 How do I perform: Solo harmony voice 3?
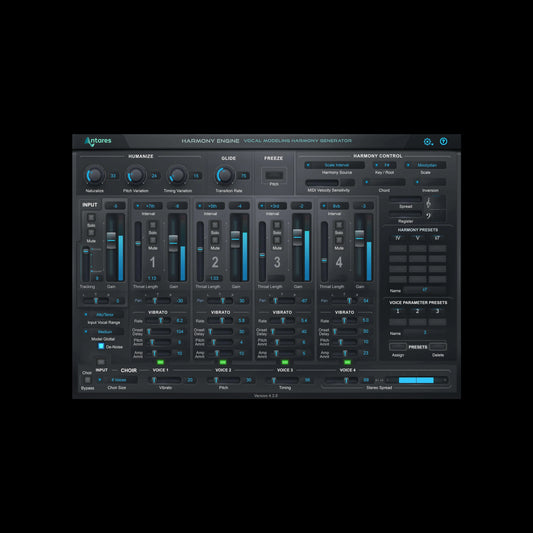tap(277, 225)
